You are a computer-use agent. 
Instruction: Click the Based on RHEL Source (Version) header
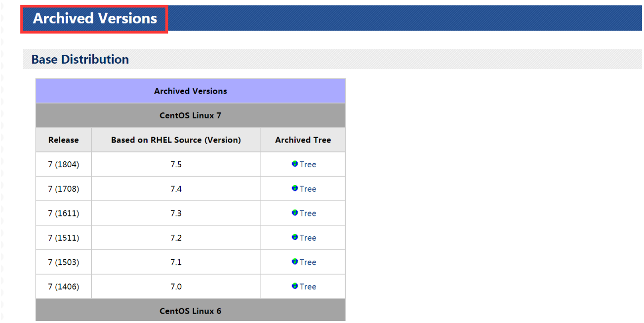click(176, 140)
